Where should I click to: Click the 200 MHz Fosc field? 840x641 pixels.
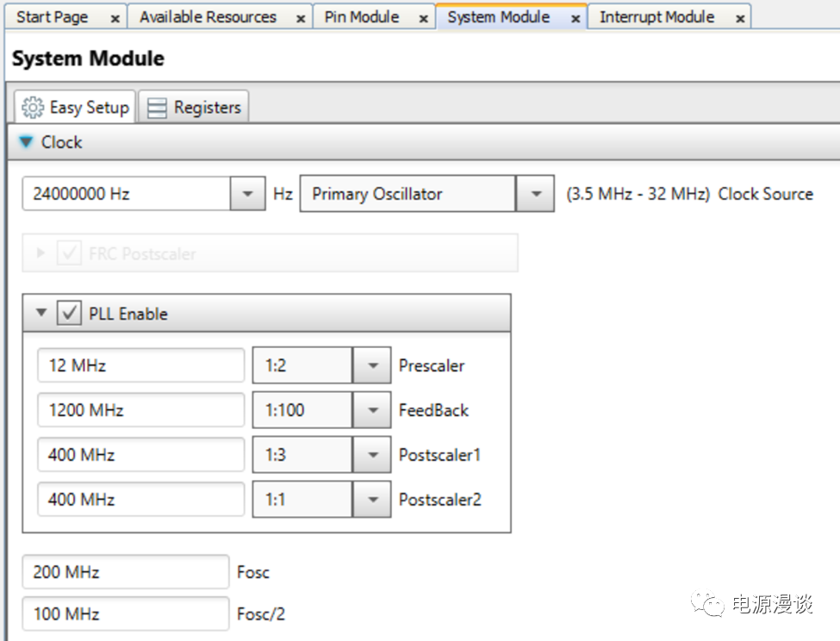[125, 572]
